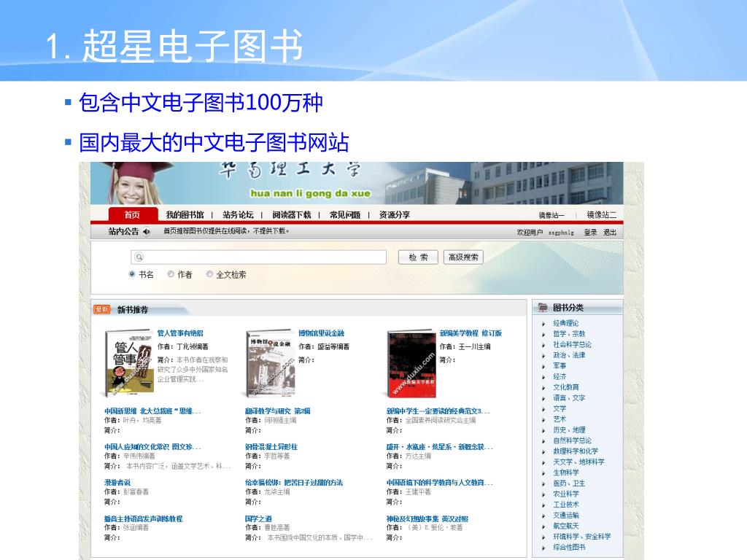Screen dimensions: 747x560
Task: Open the 工业技术 category link
Action: point(566,505)
